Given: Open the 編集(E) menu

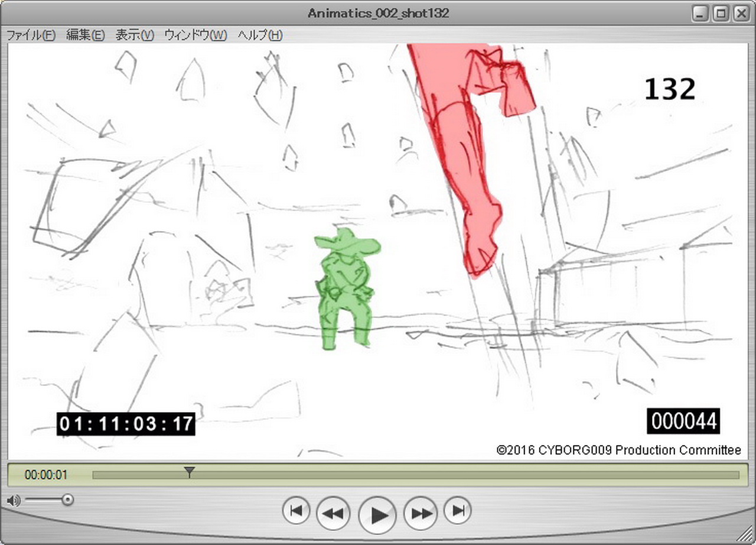Looking at the screenshot, I should coord(85,35).
